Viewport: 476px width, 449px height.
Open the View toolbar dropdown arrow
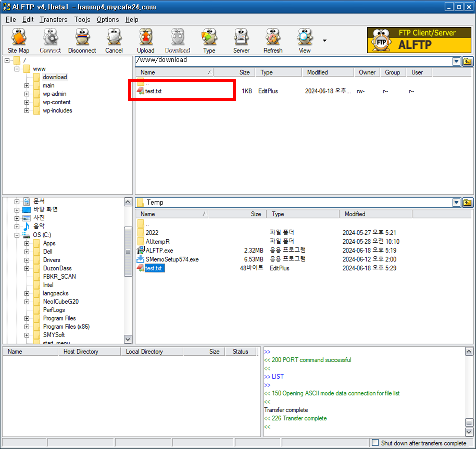click(x=324, y=40)
